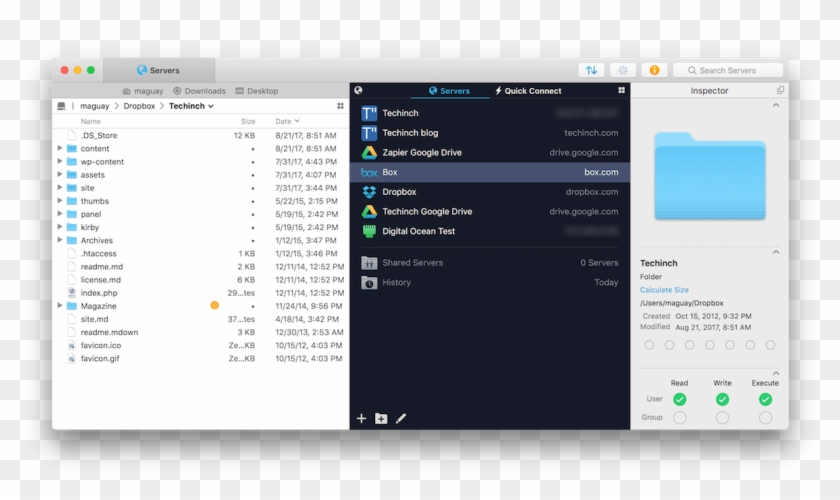The height and width of the screenshot is (500, 840).
Task: Click the transfers arrows toolbar button
Action: coord(591,70)
